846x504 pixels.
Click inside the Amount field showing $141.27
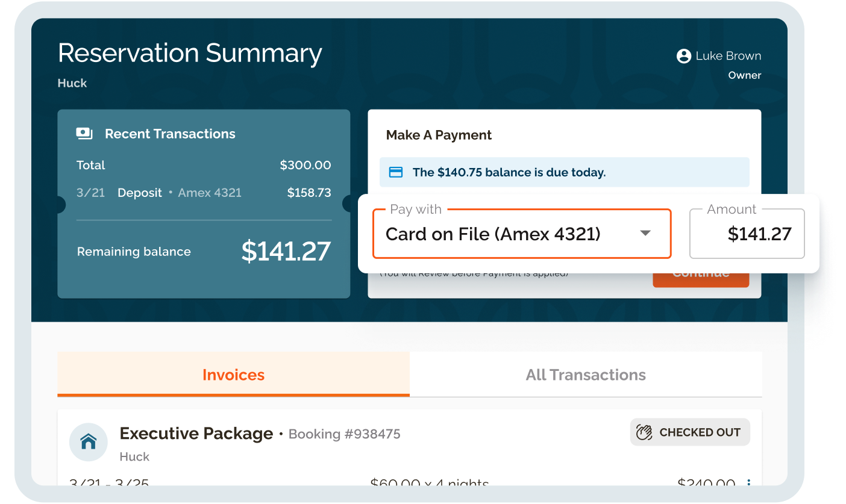(x=747, y=234)
